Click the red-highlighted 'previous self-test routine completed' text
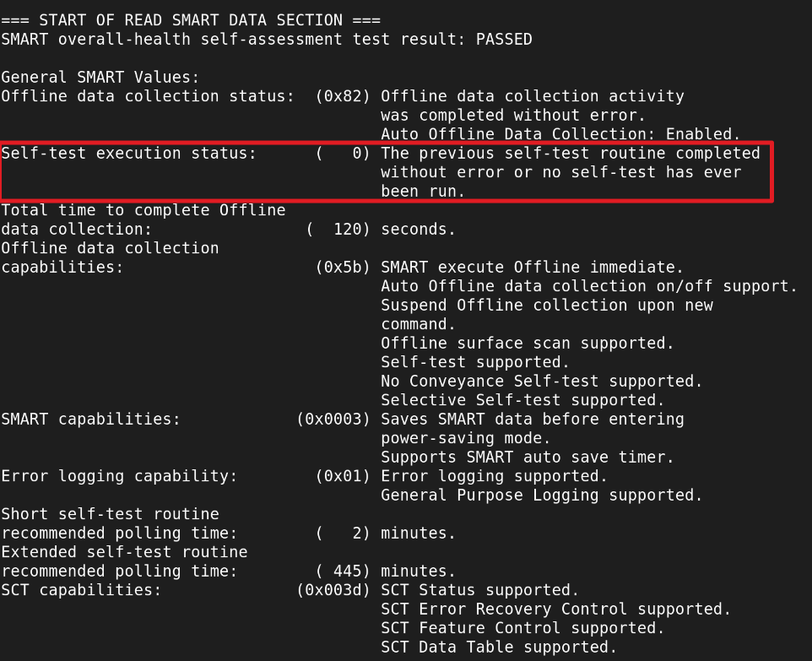This screenshot has width=812, height=661. (570, 153)
